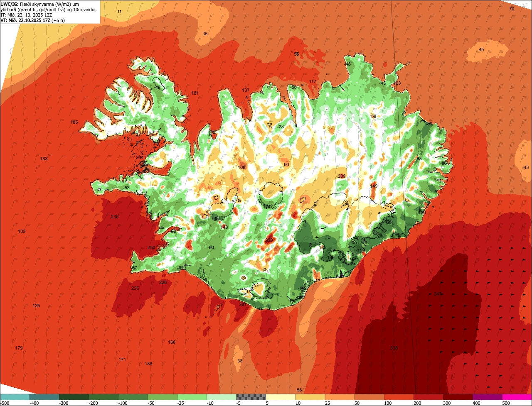Click the 135 value in the southwest ocean

point(36,306)
